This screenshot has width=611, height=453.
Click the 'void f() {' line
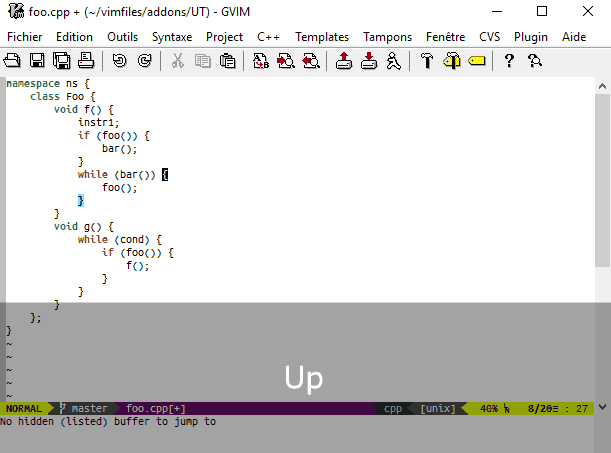[84, 109]
